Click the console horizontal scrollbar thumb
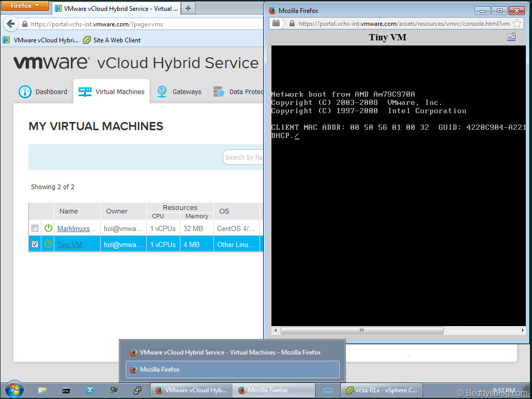532x399 pixels. point(362,330)
